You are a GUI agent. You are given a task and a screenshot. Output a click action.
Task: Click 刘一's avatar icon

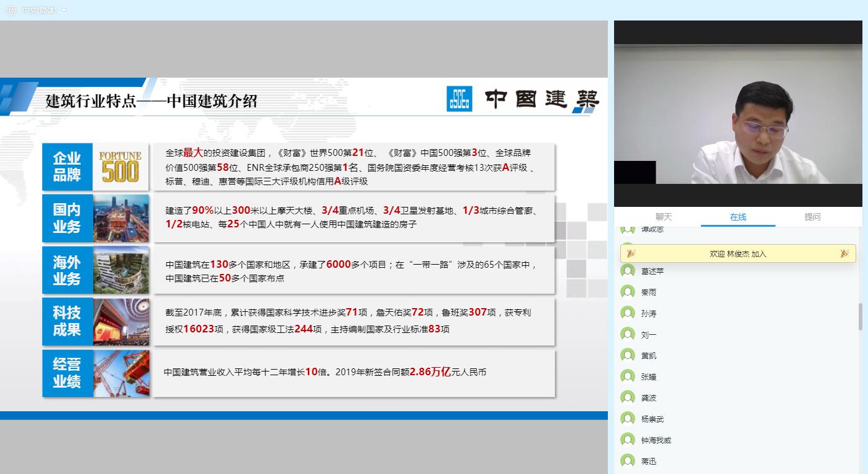[x=628, y=334]
